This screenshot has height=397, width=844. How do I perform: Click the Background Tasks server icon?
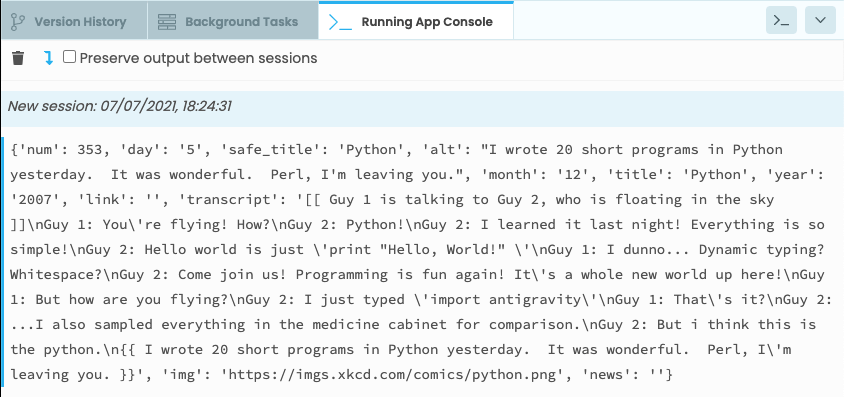pyautogui.click(x=167, y=22)
